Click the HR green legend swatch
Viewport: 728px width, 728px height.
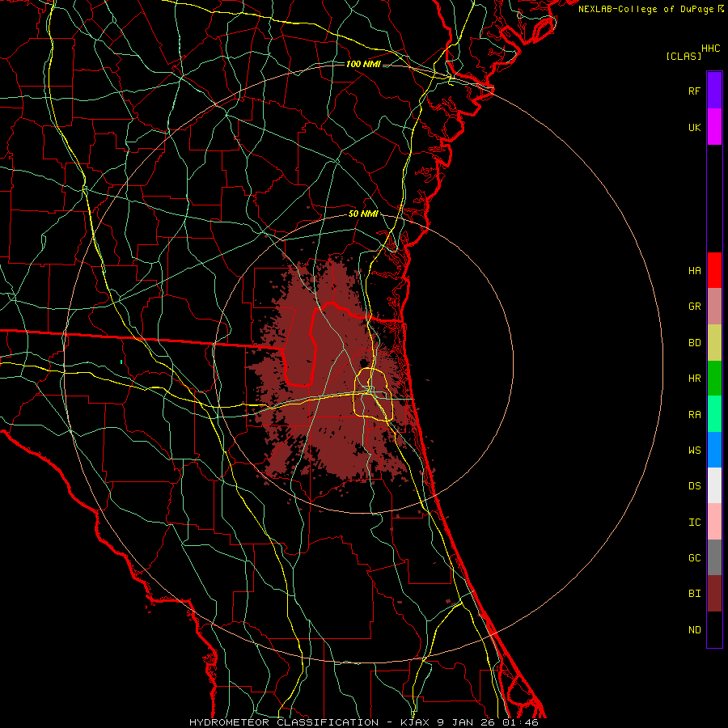click(x=714, y=378)
